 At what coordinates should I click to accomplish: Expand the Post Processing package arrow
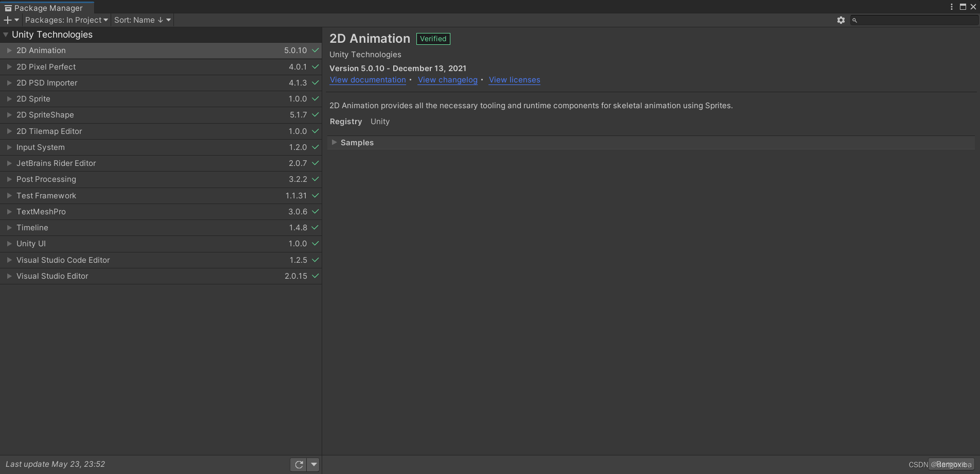coord(9,179)
